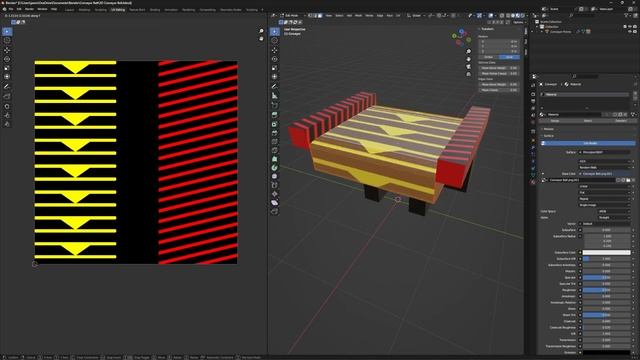Toggle the camera view icon in viewport
The height and width of the screenshot is (360, 640).
point(469,67)
